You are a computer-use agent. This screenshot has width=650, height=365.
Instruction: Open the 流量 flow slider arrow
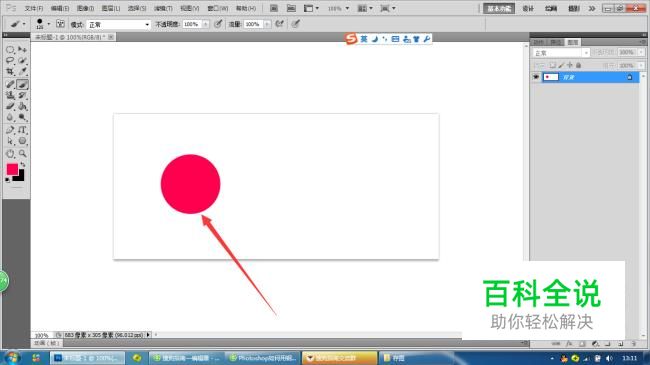[x=267, y=24]
